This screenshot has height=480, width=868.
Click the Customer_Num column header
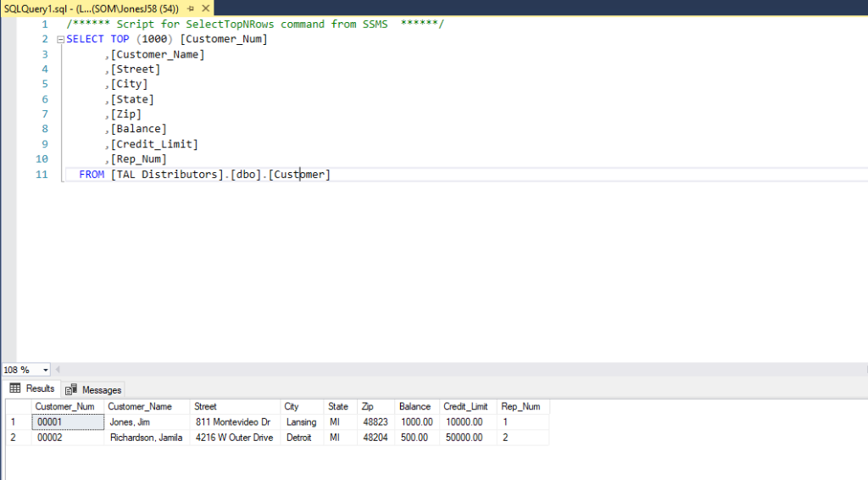pos(68,406)
